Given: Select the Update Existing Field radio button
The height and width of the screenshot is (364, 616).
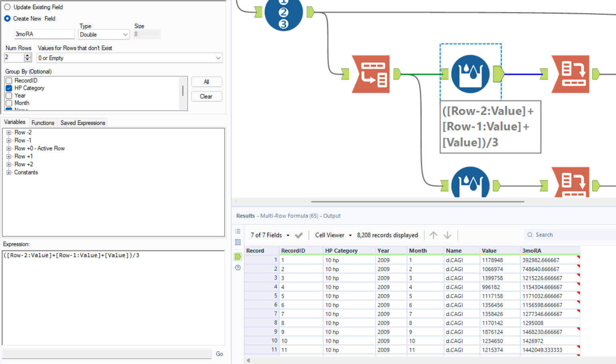Looking at the screenshot, I should coord(8,7).
